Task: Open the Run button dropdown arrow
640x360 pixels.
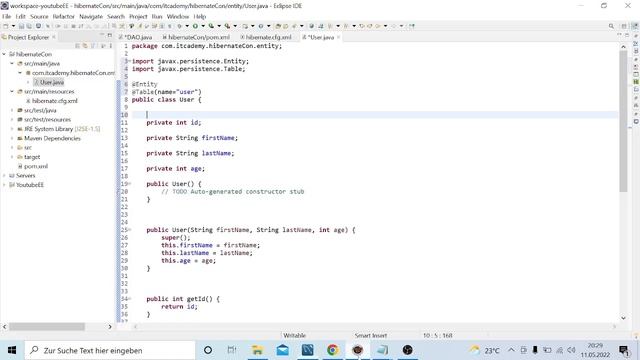Action: point(202,26)
